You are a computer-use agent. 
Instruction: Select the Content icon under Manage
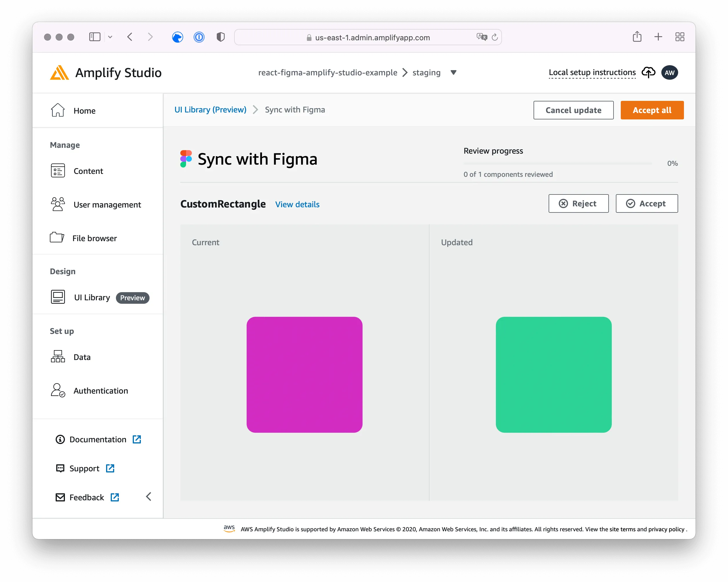coord(57,171)
